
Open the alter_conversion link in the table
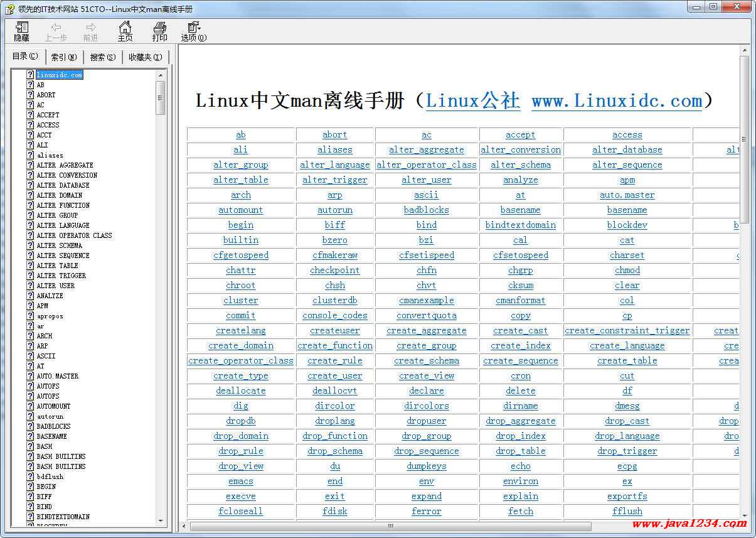521,150
